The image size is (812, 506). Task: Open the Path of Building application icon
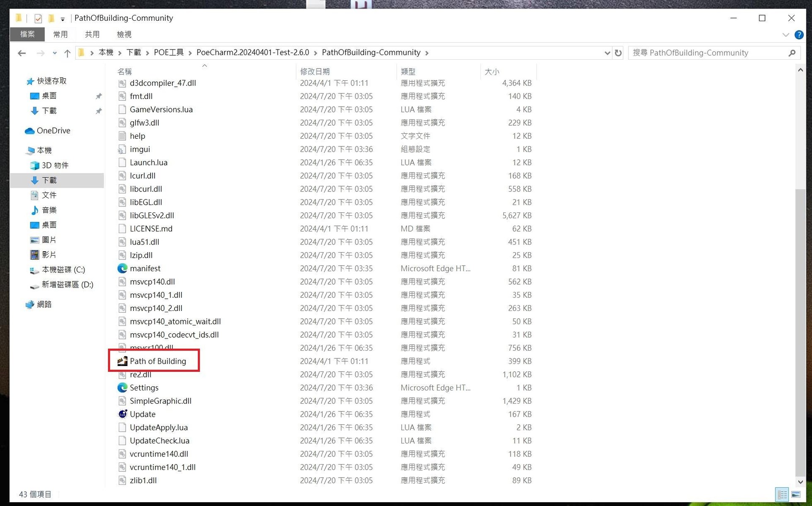[x=122, y=361]
